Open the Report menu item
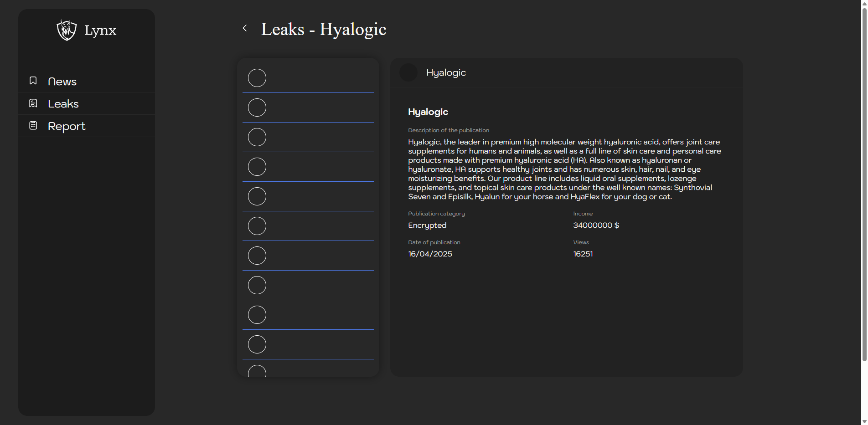Screen dimensions: 868x425 [67, 126]
